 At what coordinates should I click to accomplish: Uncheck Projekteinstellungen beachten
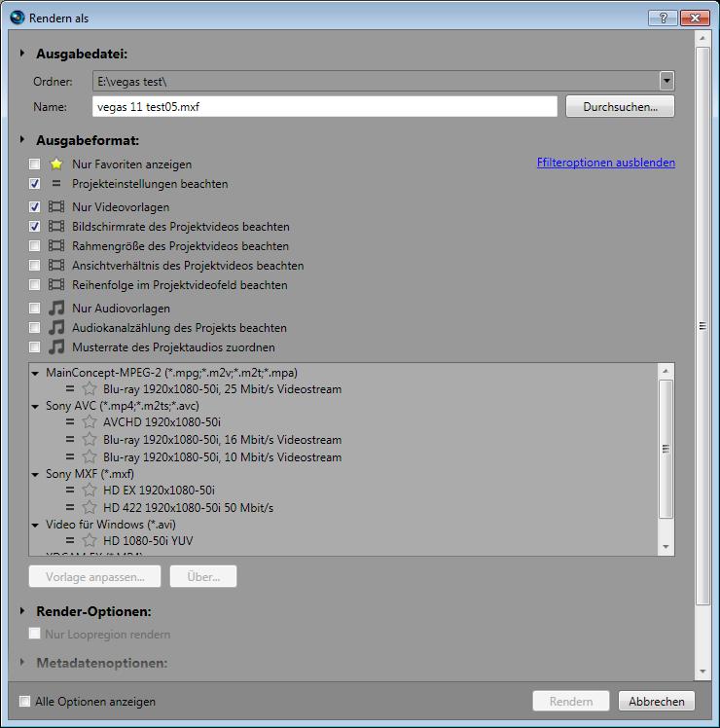point(35,183)
